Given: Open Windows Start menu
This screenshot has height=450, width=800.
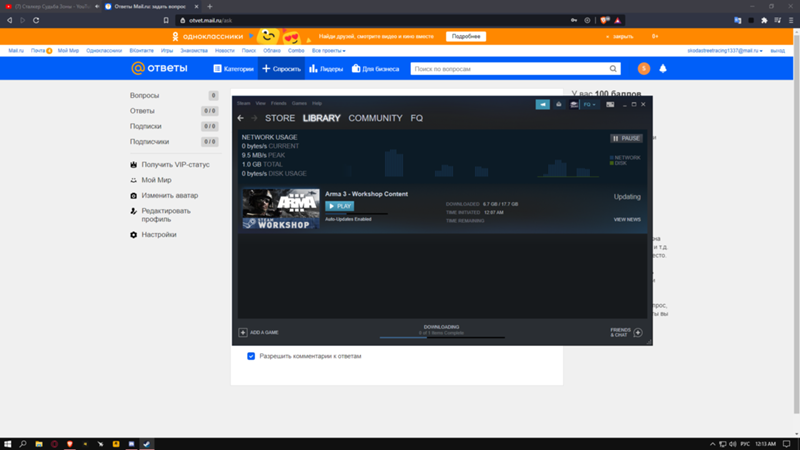Looking at the screenshot, I should [8, 444].
